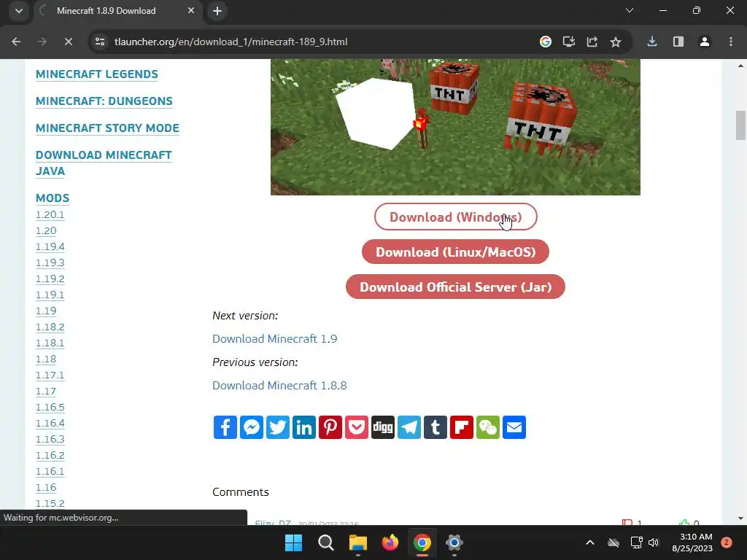Share page via LinkedIn icon
This screenshot has height=560, width=747.
304,427
